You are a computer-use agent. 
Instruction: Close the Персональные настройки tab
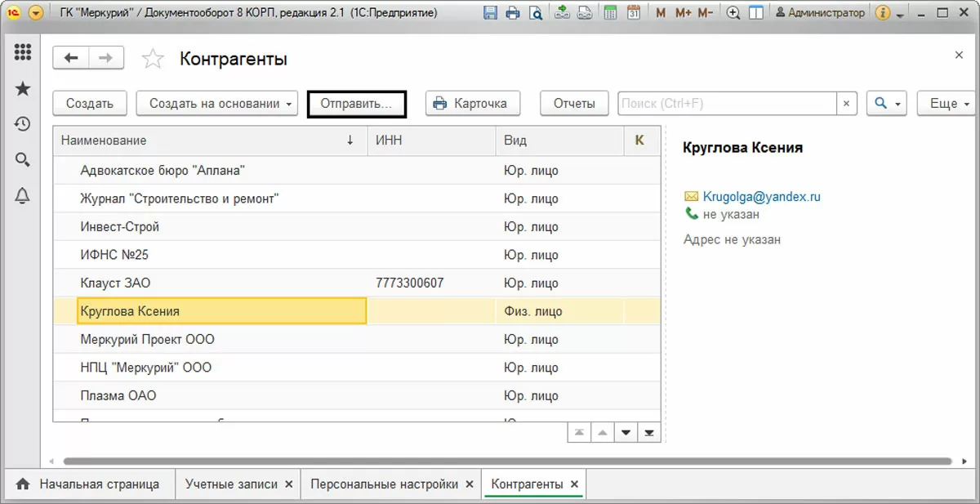pyautogui.click(x=469, y=484)
